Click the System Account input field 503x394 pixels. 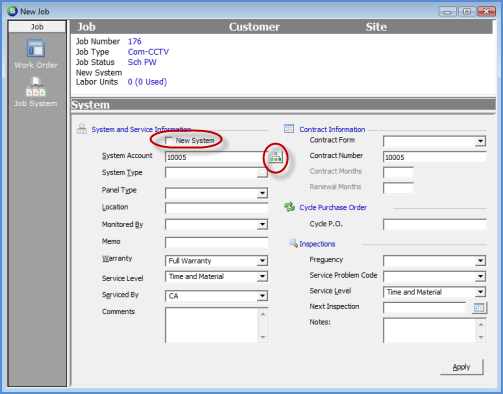215,157
